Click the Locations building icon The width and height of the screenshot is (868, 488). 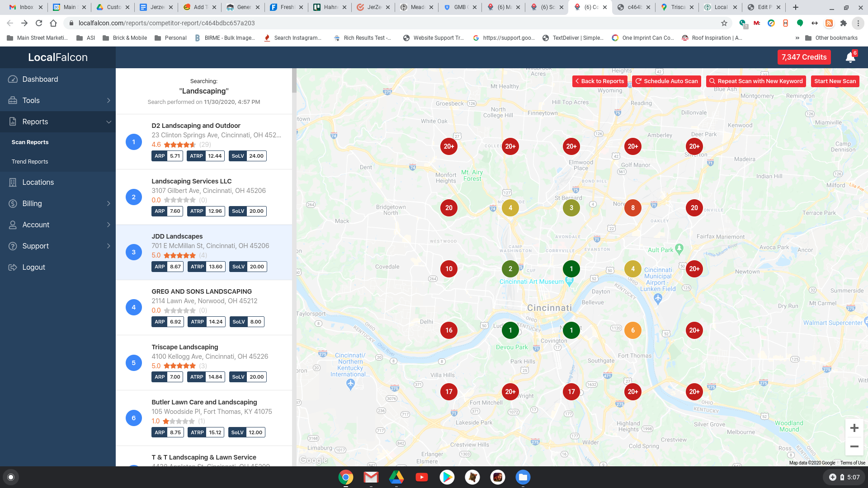point(13,182)
